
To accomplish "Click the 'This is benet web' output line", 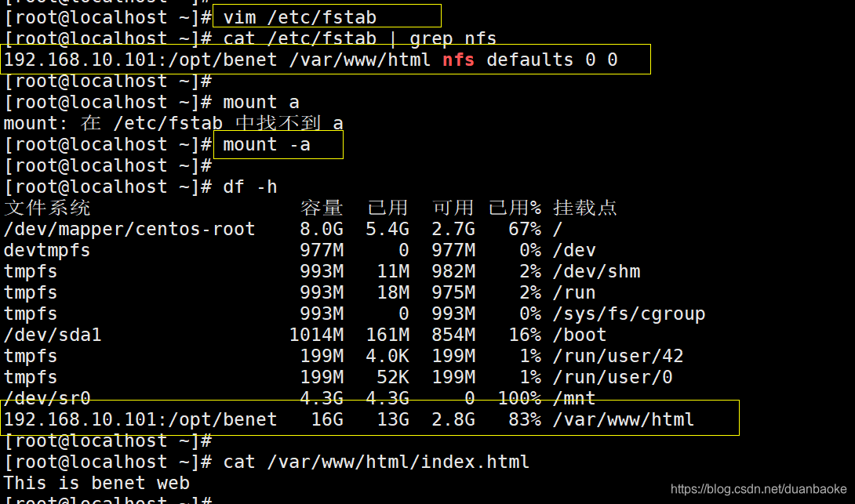I will point(96,484).
